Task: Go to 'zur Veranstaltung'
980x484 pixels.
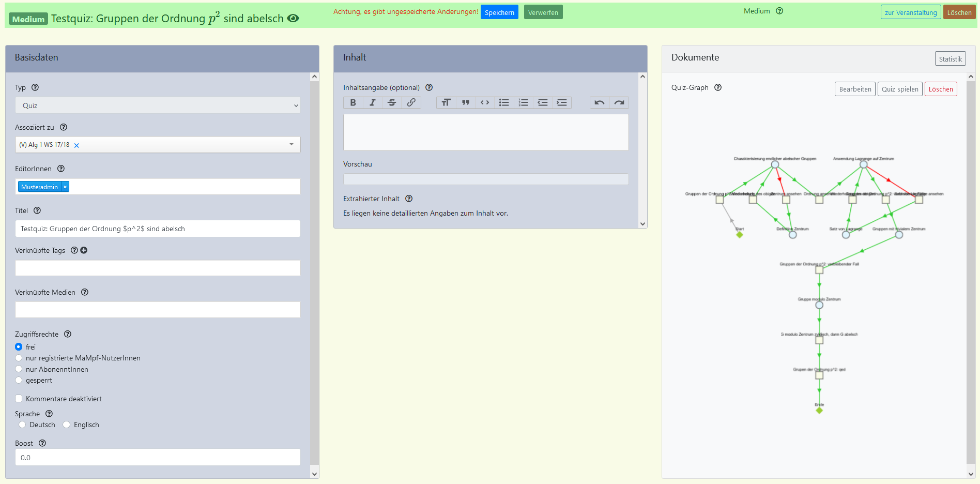Action: [x=910, y=12]
